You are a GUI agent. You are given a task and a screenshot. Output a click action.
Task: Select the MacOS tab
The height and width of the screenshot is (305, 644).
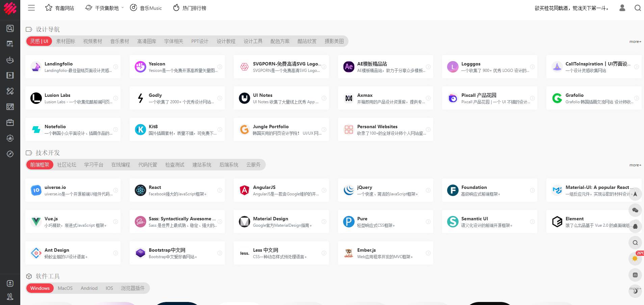[x=65, y=288]
